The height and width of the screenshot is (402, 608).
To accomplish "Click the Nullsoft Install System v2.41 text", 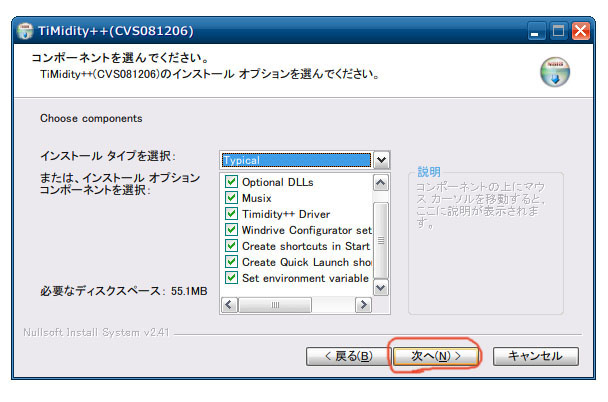I will tap(96, 333).
